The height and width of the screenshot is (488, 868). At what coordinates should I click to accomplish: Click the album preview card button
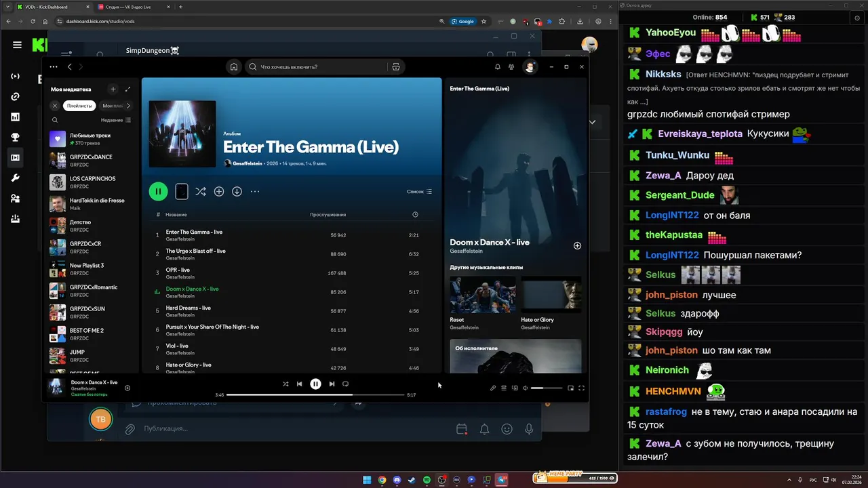click(x=182, y=192)
